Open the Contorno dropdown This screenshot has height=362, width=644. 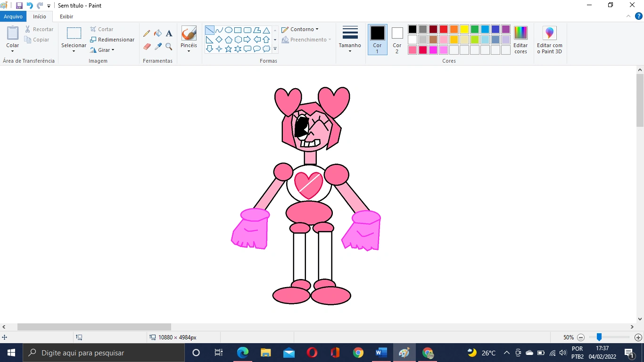click(300, 29)
